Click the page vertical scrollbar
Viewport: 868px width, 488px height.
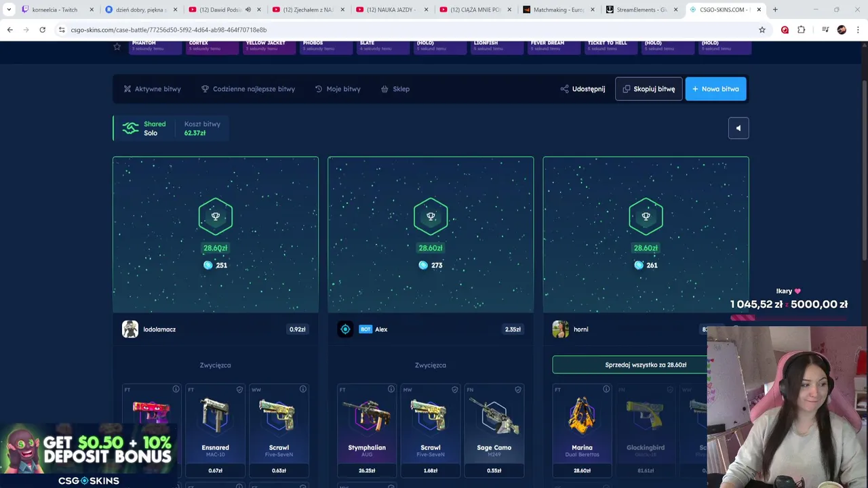point(864,169)
